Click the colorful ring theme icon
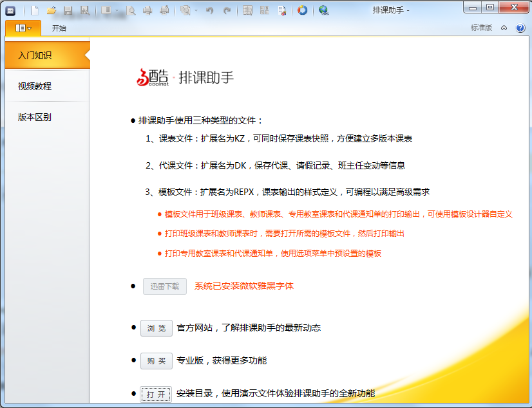 pos(302,10)
